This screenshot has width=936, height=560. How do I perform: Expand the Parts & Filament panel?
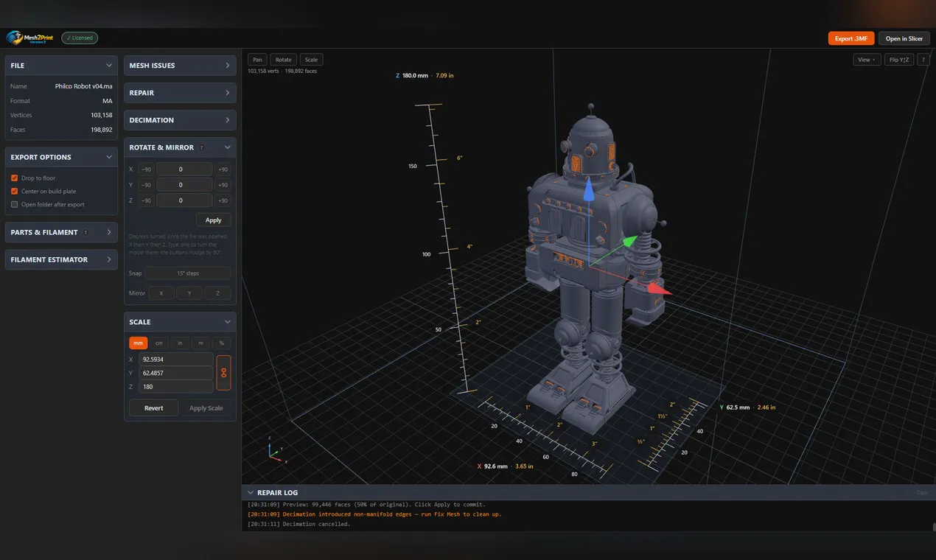[61, 232]
